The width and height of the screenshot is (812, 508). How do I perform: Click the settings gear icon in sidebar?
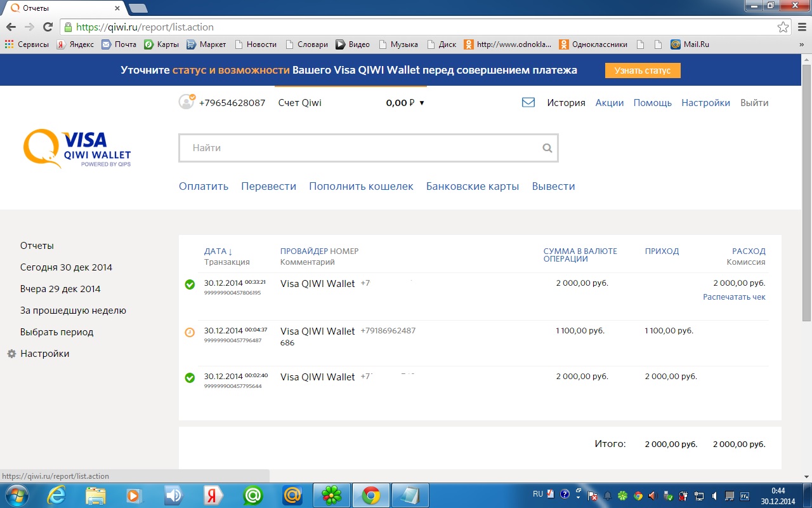coord(11,354)
